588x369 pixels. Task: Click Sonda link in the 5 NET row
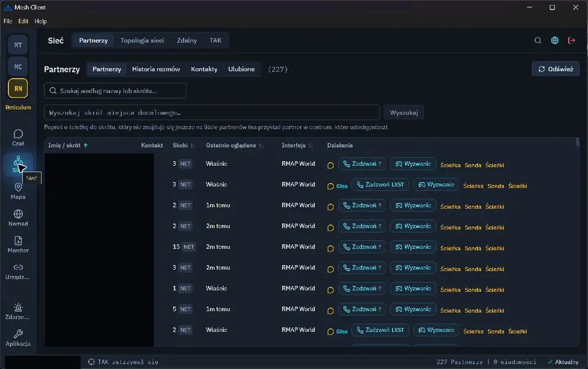pyautogui.click(x=473, y=310)
